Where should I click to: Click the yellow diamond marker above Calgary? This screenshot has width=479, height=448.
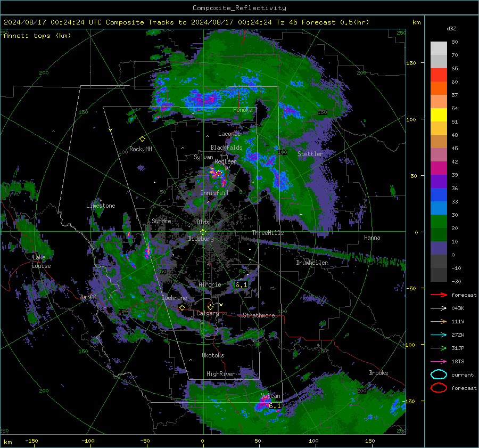click(x=210, y=307)
